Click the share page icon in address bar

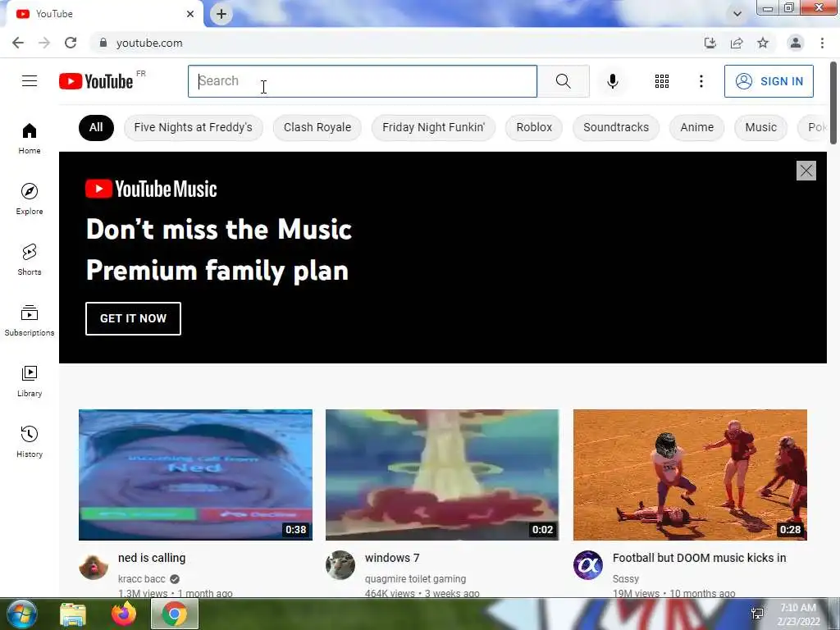click(737, 43)
